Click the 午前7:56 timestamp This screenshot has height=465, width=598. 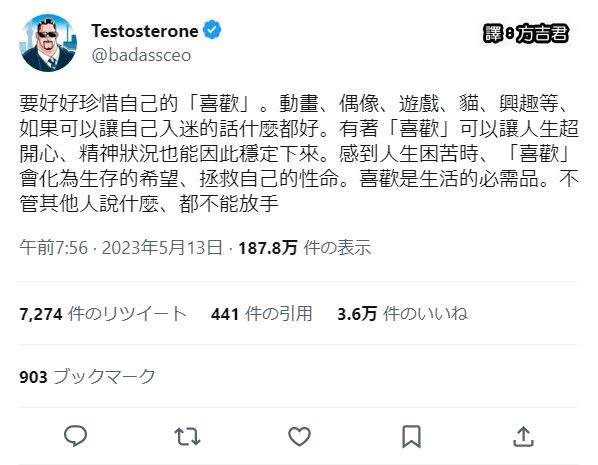[53, 248]
